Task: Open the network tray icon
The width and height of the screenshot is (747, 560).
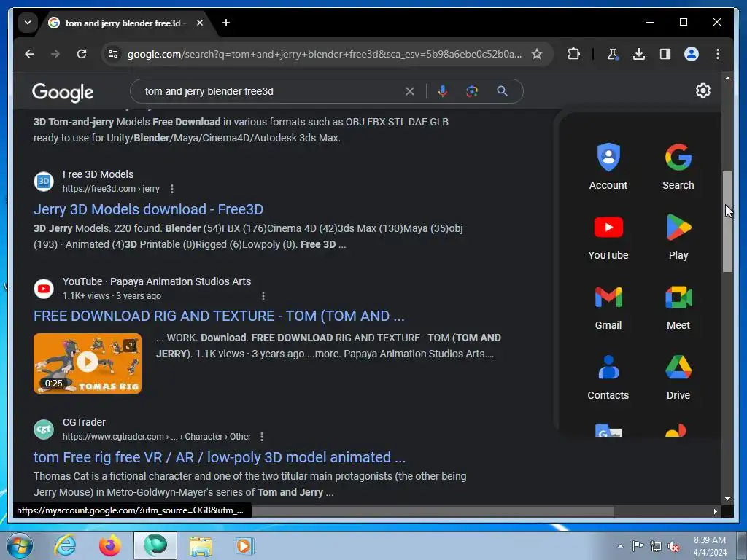Action: point(656,546)
